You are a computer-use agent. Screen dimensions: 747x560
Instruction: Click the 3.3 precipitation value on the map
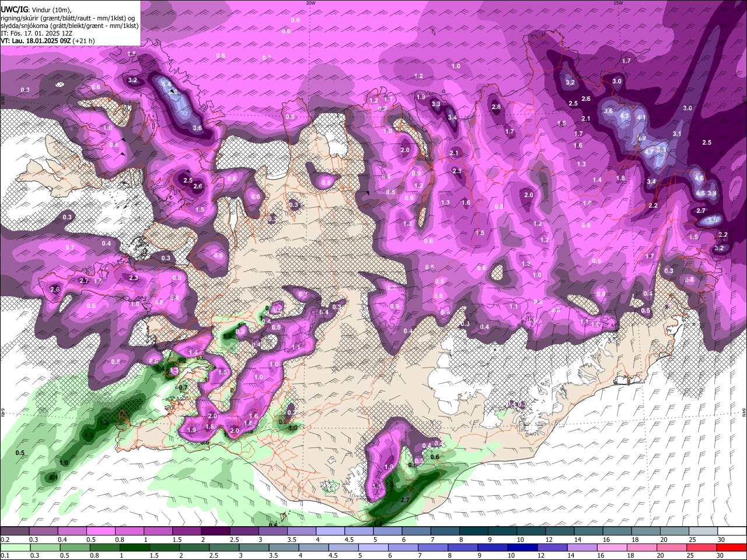pyautogui.click(x=436, y=104)
